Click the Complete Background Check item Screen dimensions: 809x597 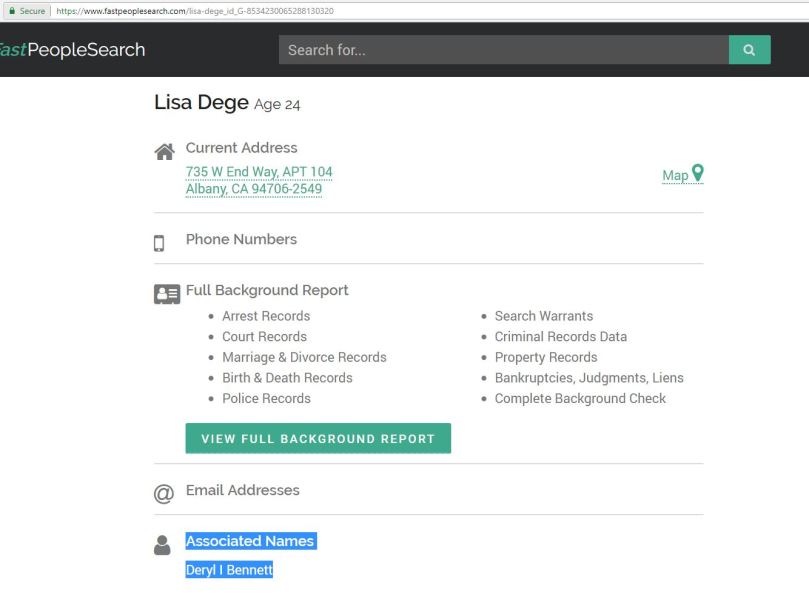[580, 398]
